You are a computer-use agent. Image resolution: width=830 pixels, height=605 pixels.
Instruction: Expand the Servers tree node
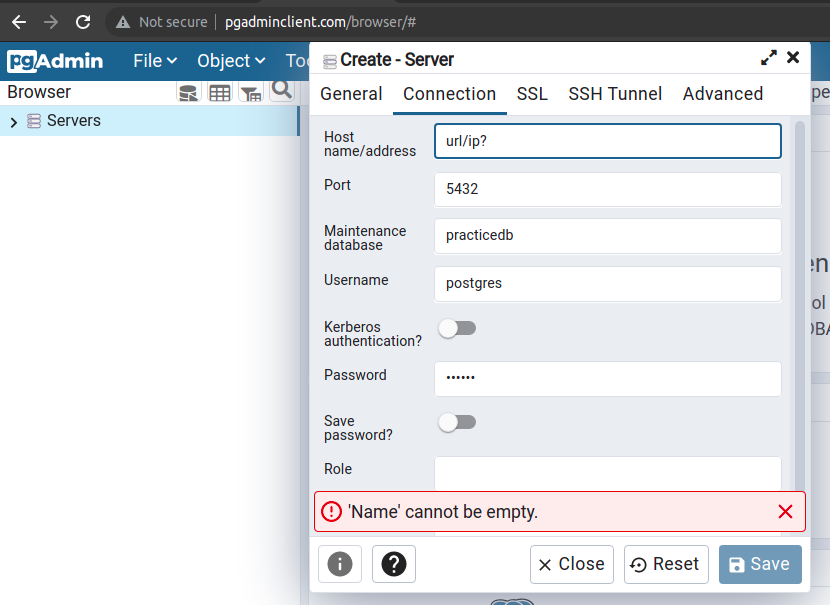(14, 122)
